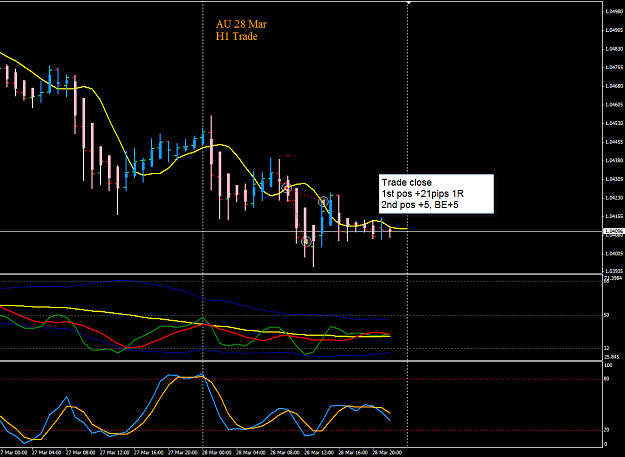Click the '27 Mar 12:00' time axis label
The width and height of the screenshot is (625, 457).
coord(114,453)
